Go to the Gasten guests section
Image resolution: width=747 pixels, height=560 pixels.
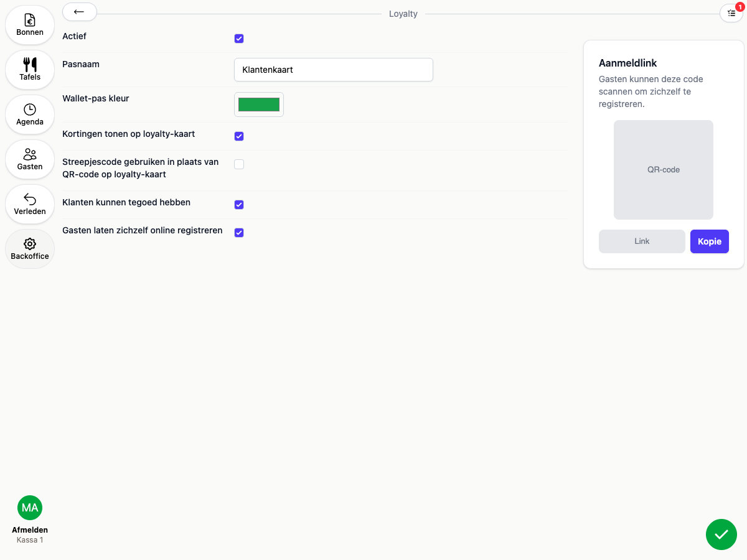[30, 159]
